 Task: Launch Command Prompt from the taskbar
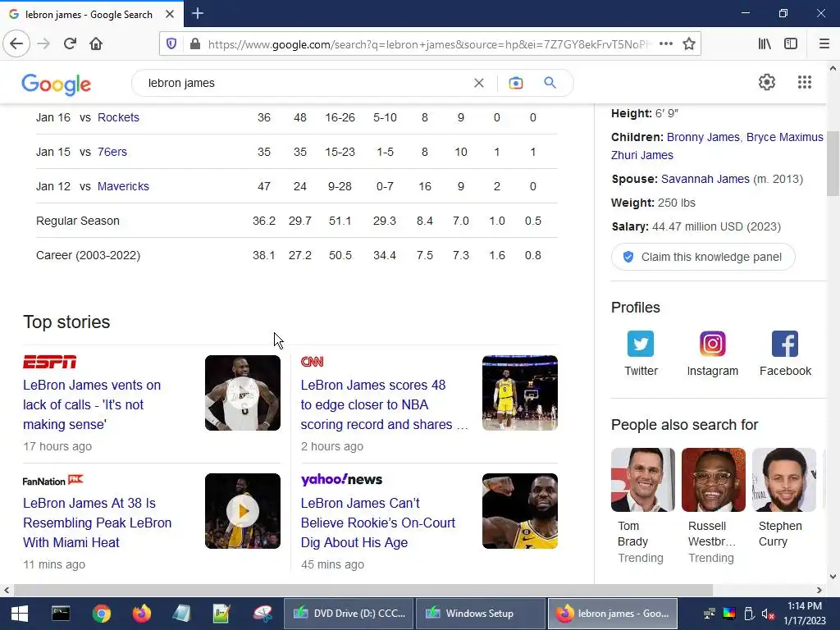(61, 614)
